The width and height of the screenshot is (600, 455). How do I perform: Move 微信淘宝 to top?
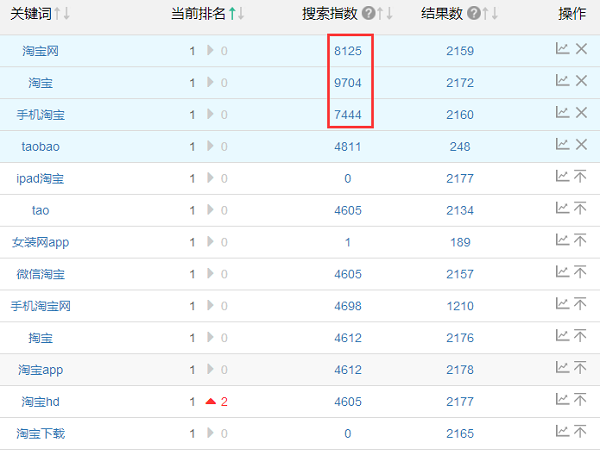(580, 272)
